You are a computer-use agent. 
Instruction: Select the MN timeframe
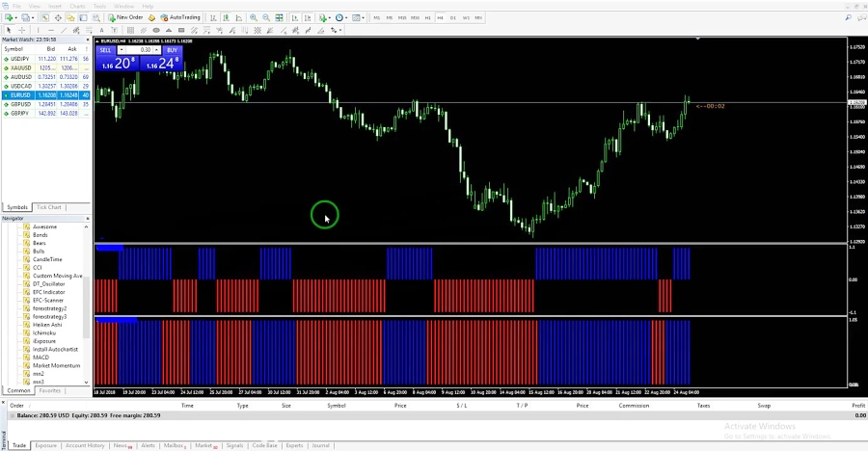click(x=478, y=17)
